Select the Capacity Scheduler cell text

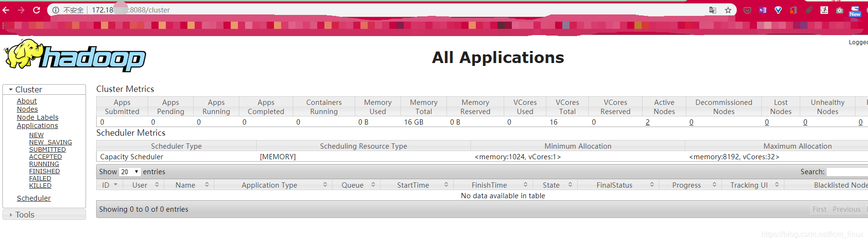point(132,157)
